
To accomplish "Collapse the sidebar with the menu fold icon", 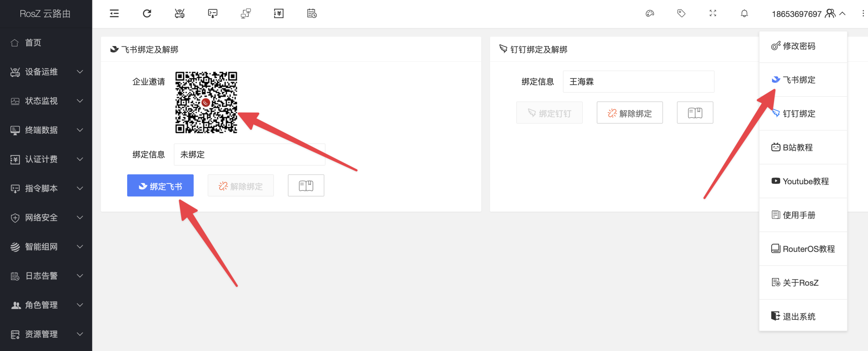I will (114, 14).
